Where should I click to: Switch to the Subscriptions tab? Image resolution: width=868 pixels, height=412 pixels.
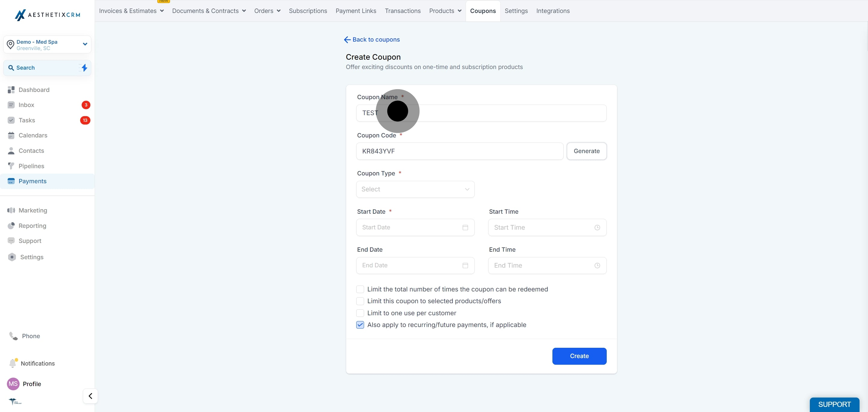308,11
